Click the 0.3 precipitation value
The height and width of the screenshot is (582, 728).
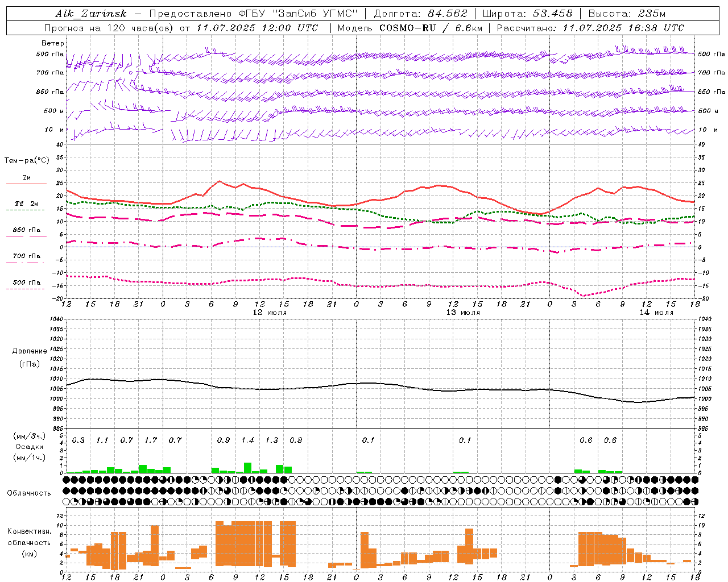point(78,440)
